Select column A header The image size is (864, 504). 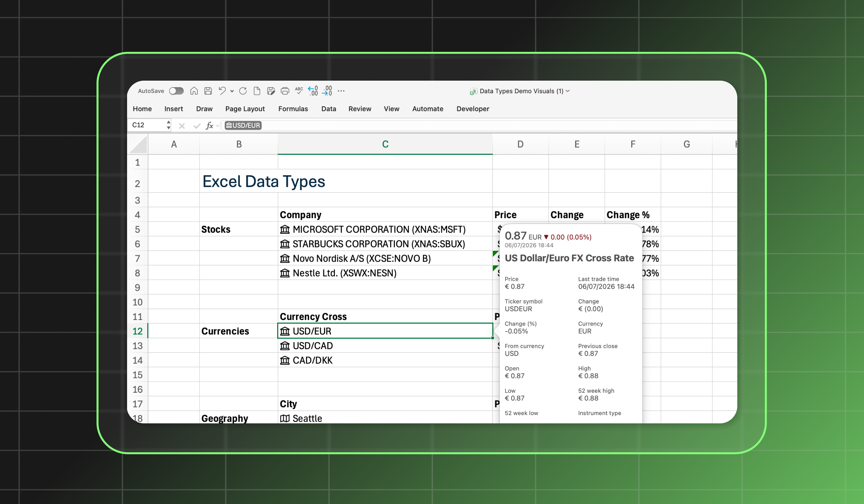point(174,144)
